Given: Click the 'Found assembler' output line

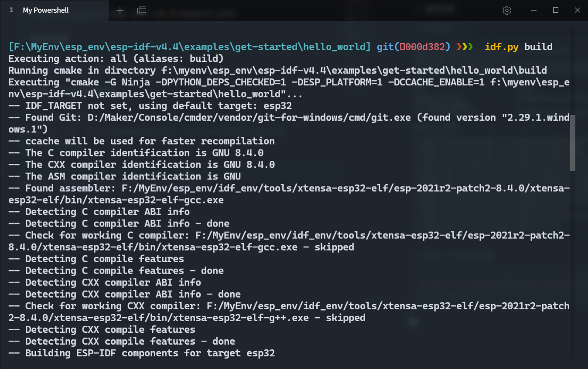Looking at the screenshot, I should tap(289, 194).
